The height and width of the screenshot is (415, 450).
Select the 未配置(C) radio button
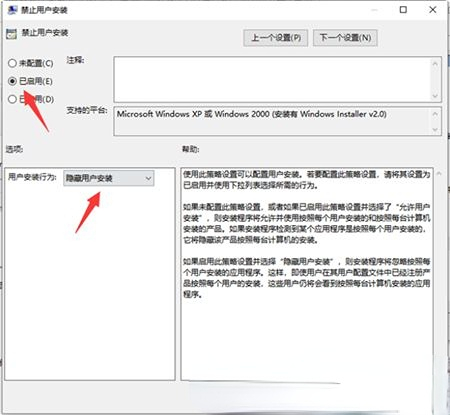[12, 63]
